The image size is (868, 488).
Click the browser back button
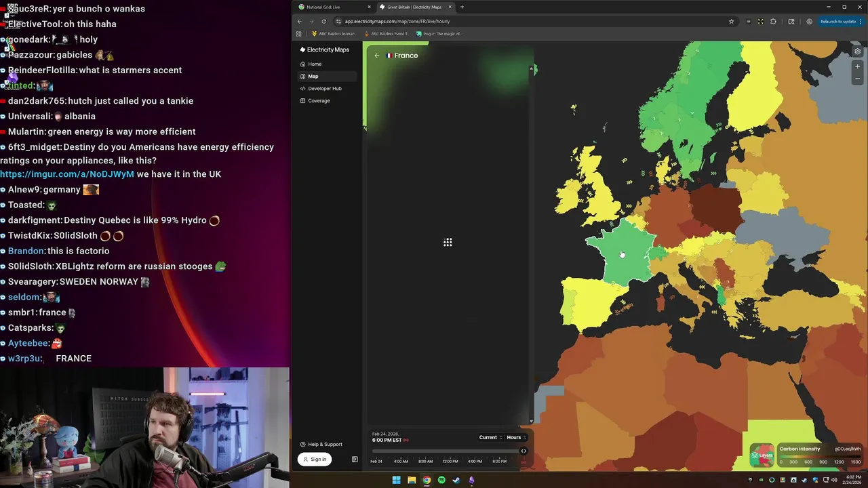pos(300,21)
